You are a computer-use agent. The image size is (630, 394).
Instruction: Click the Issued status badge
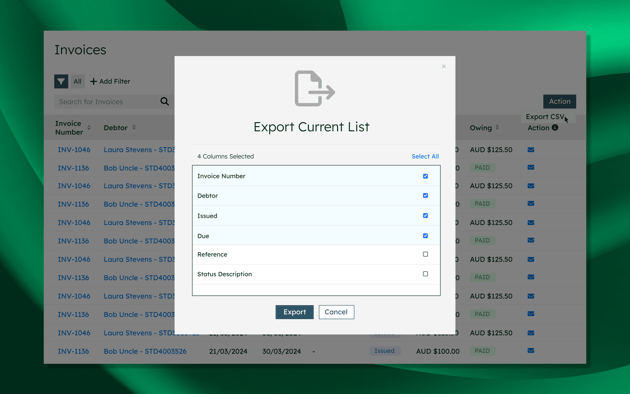[385, 351]
